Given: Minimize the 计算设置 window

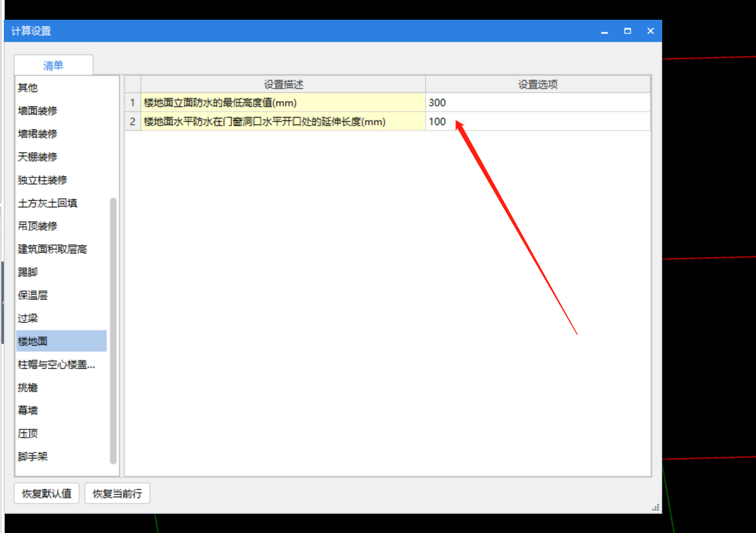Looking at the screenshot, I should pos(605,31).
